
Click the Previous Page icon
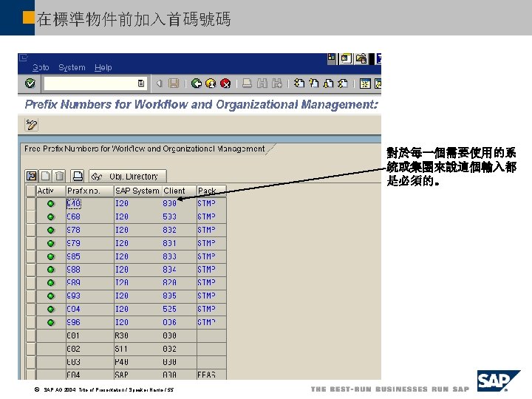(x=314, y=83)
